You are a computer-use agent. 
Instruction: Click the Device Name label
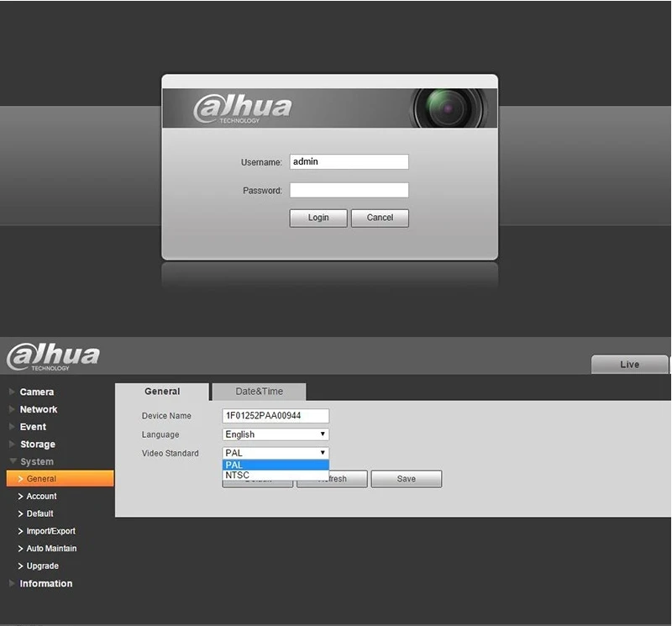166,416
